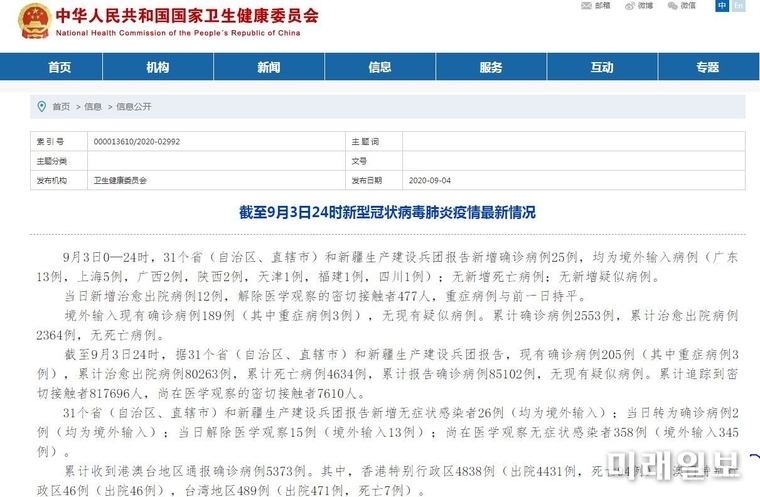This screenshot has height=497, width=760.
Task: Click the 文号 label cell
Action: click(374, 161)
